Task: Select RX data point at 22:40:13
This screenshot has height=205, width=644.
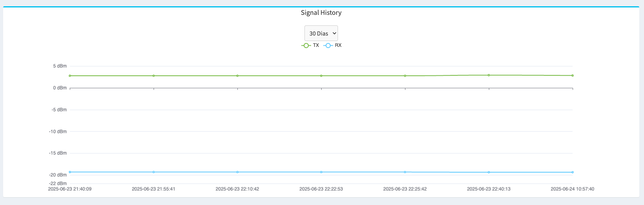Action: coord(489,172)
